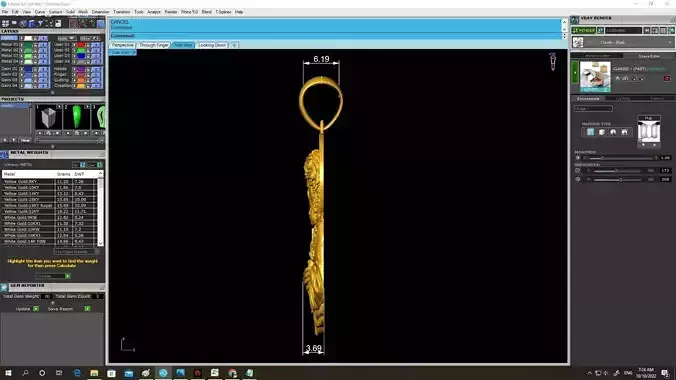Select the fourth Mapping Type icon
The width and height of the screenshot is (676, 380).
coord(624,132)
